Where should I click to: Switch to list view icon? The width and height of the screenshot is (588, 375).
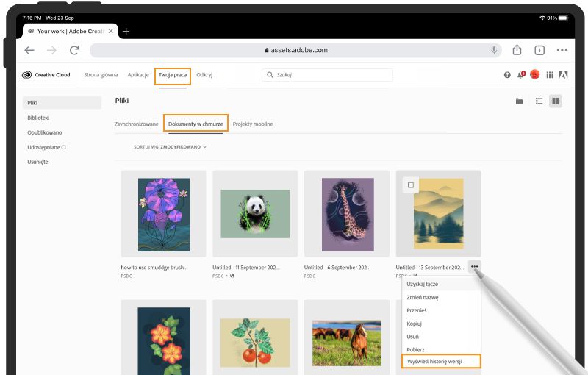pyautogui.click(x=539, y=101)
